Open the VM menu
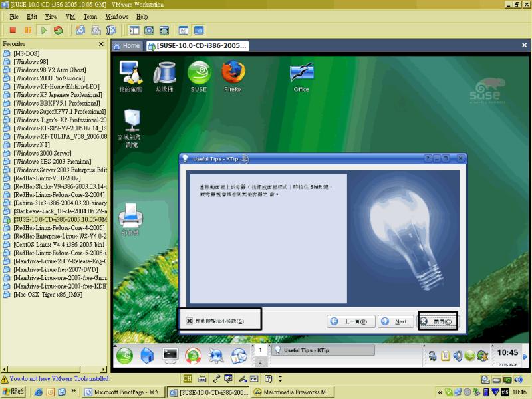The image size is (532, 399). (x=70, y=17)
